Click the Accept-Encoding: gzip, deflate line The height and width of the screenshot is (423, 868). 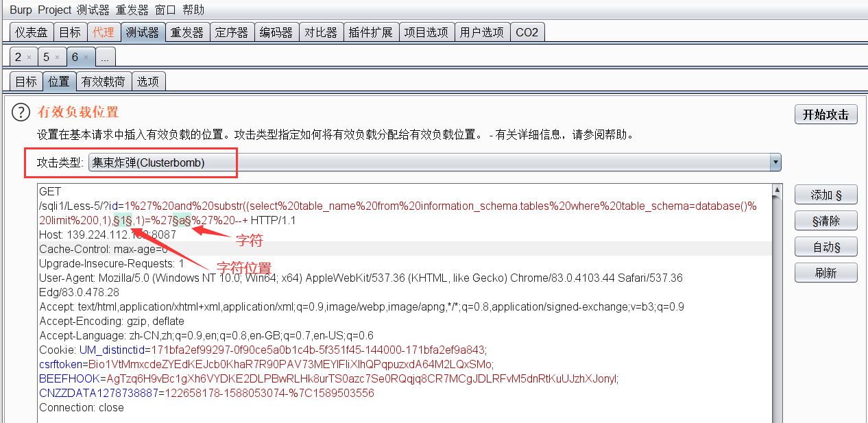click(112, 322)
